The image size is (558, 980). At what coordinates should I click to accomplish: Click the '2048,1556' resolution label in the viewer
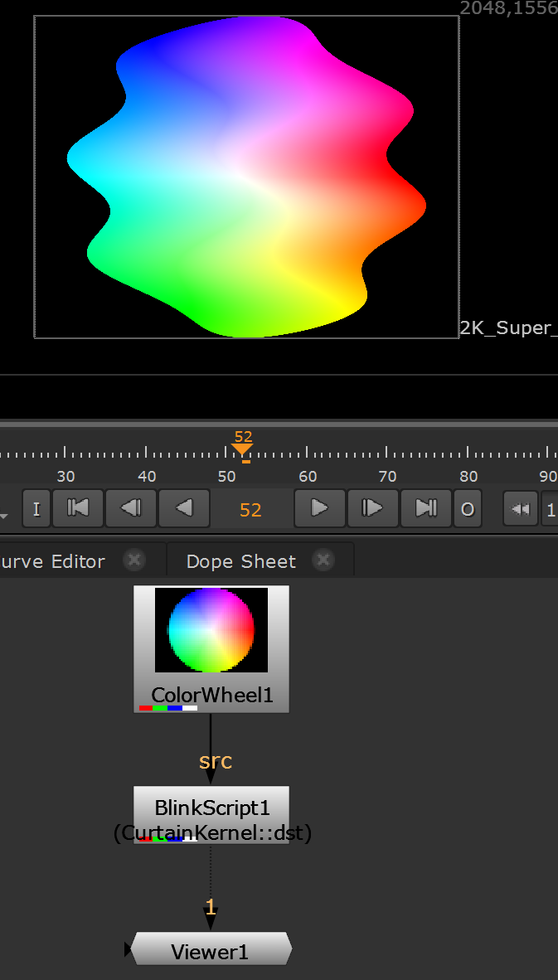pyautogui.click(x=508, y=8)
